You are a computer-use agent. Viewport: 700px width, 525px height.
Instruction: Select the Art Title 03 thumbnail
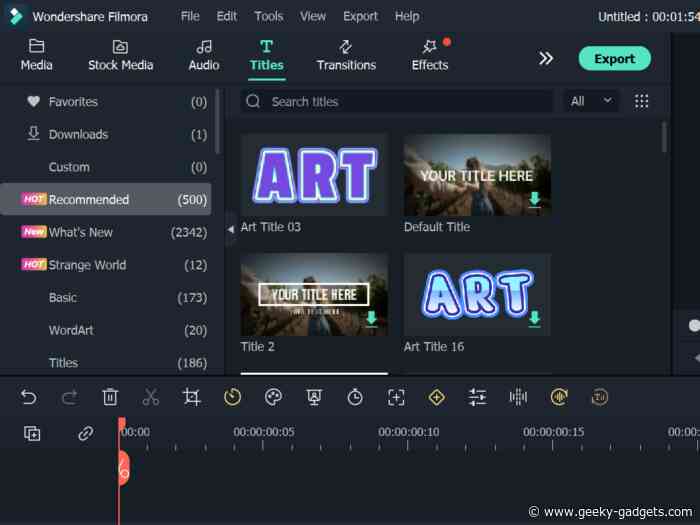[x=314, y=175]
